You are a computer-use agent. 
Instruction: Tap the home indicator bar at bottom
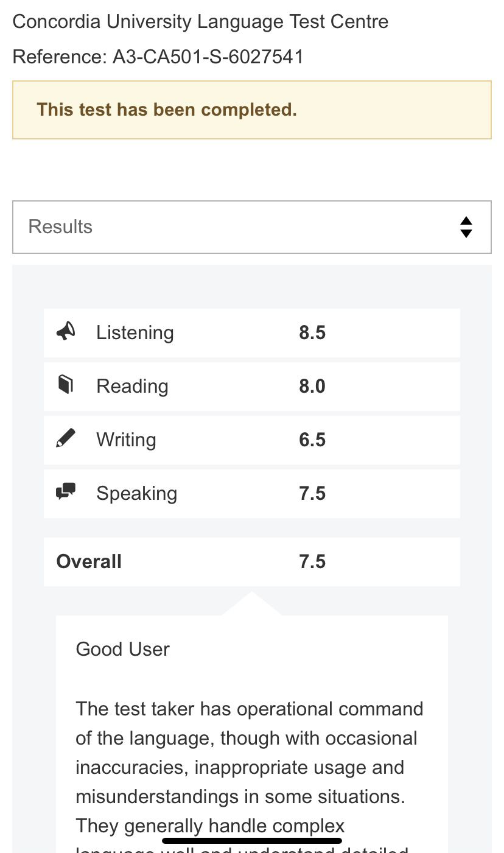pos(252,841)
